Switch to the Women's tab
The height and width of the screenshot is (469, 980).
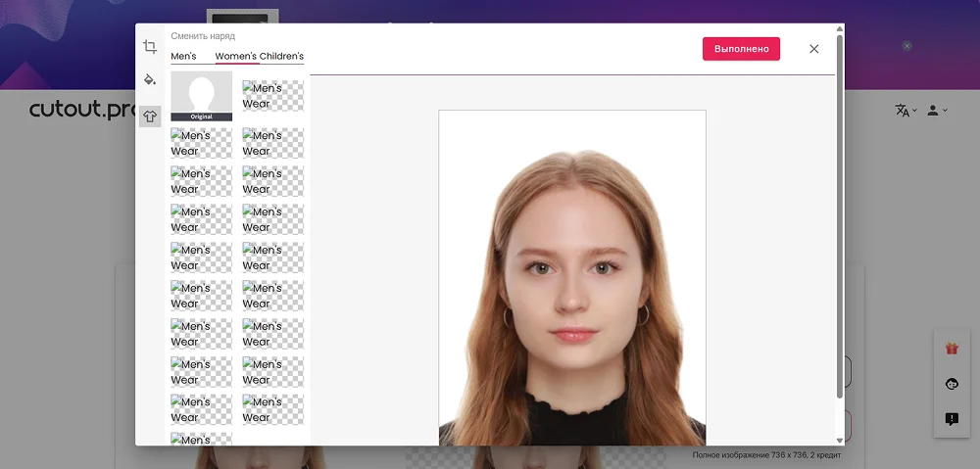point(235,57)
